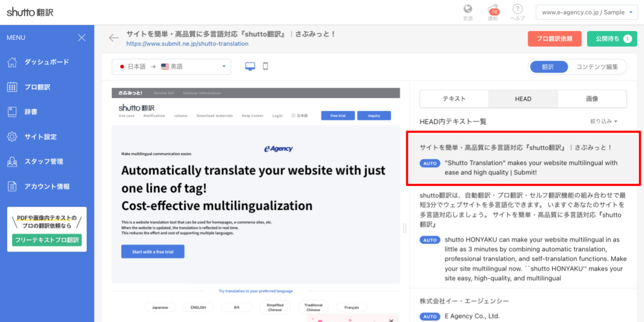Click Login link in preview

tap(277, 115)
